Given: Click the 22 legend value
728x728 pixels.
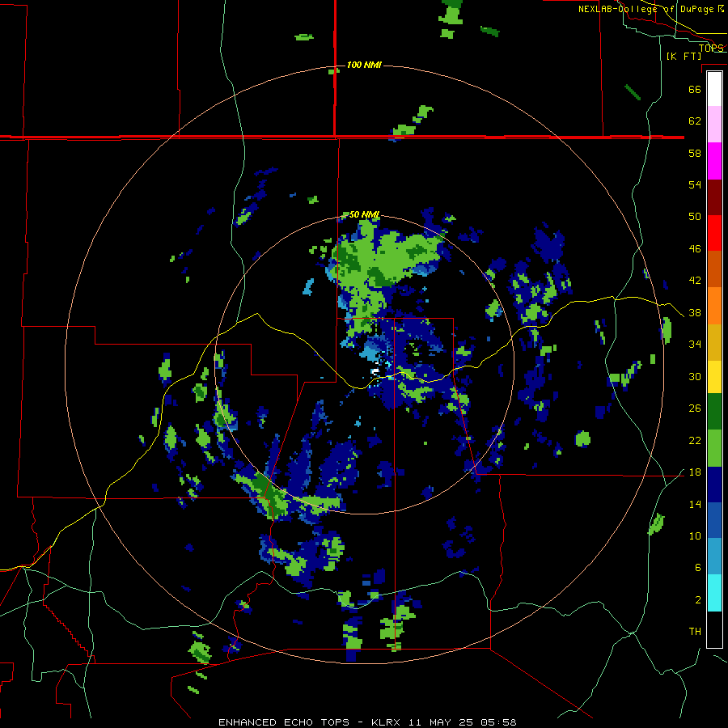Looking at the screenshot, I should coord(695,441).
